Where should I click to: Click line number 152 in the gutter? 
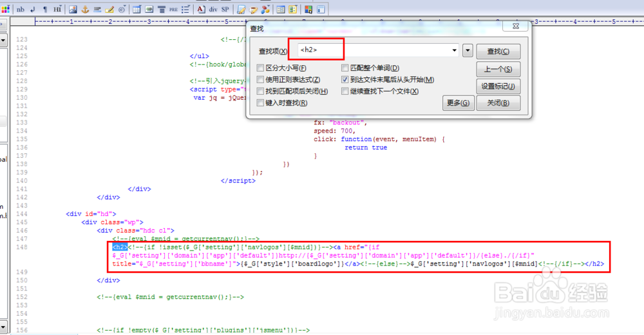coord(22,297)
